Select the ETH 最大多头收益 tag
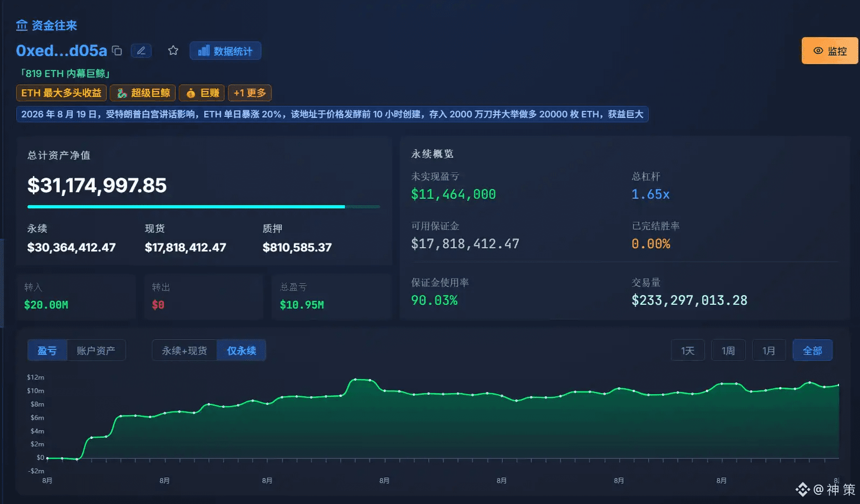 click(61, 93)
